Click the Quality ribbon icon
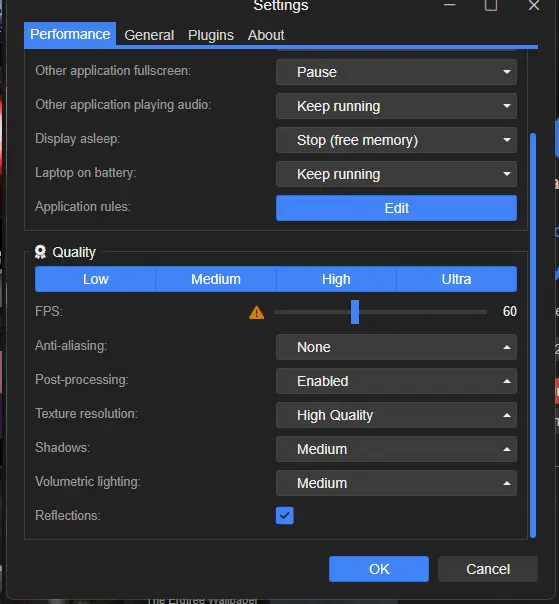 [40, 252]
